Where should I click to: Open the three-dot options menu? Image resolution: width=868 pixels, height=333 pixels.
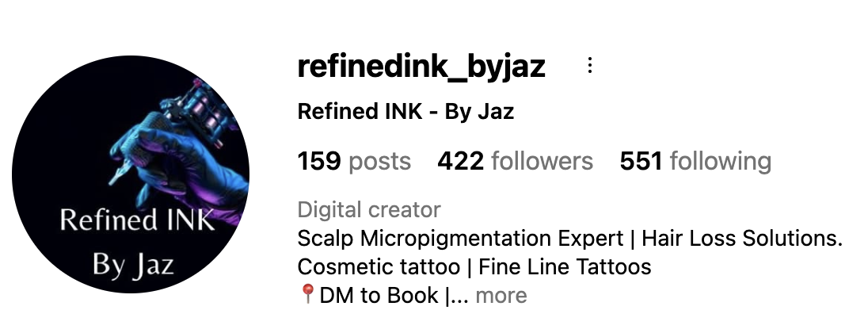(590, 65)
